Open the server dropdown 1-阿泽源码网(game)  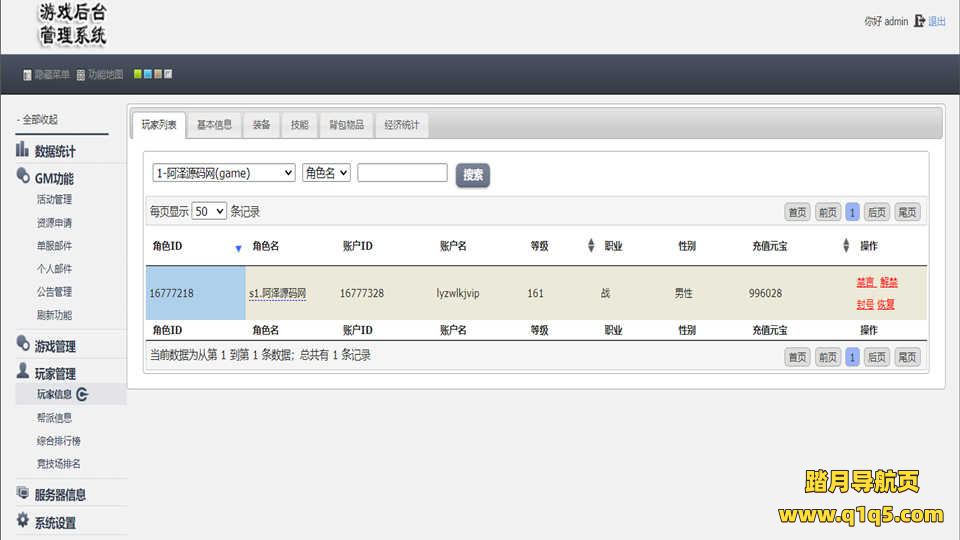[x=224, y=173]
